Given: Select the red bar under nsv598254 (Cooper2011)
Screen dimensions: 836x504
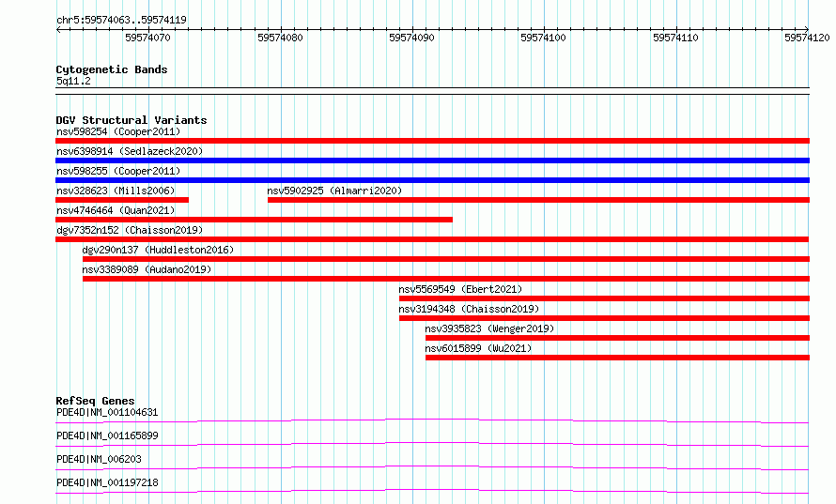Looking at the screenshot, I should tap(432, 141).
